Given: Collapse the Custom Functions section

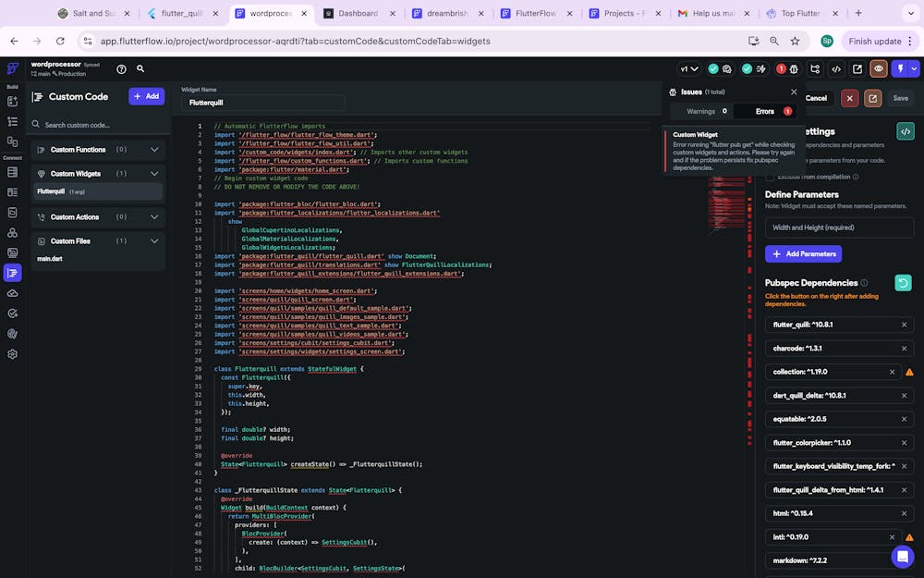Looking at the screenshot, I should tap(154, 150).
